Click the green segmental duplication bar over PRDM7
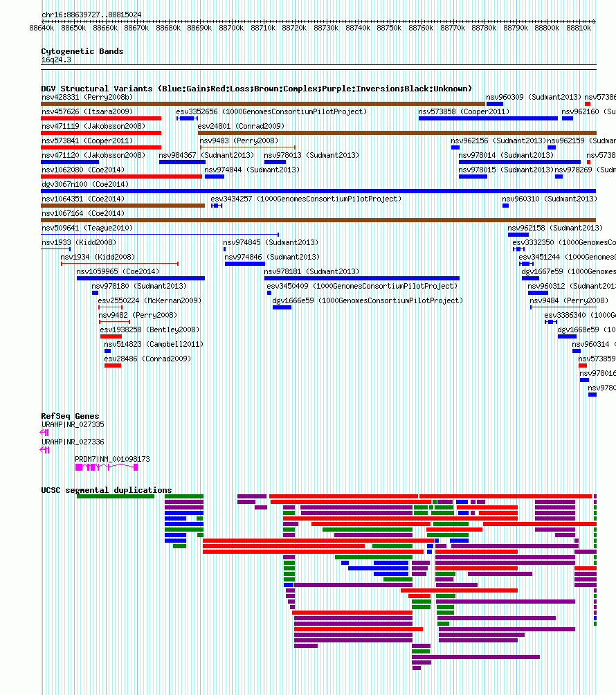616x695 pixels. click(115, 496)
